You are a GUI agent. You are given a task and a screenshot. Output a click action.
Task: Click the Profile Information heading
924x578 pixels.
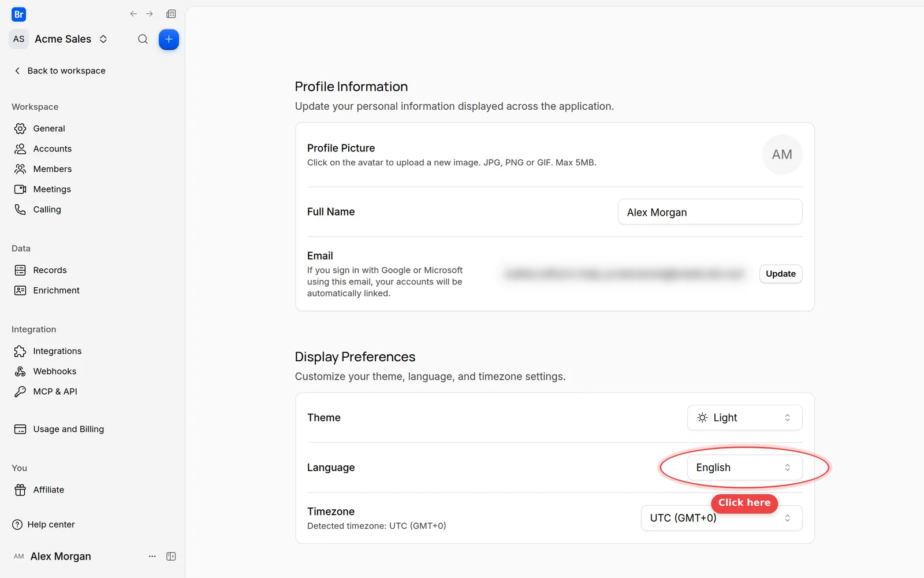pyautogui.click(x=351, y=87)
